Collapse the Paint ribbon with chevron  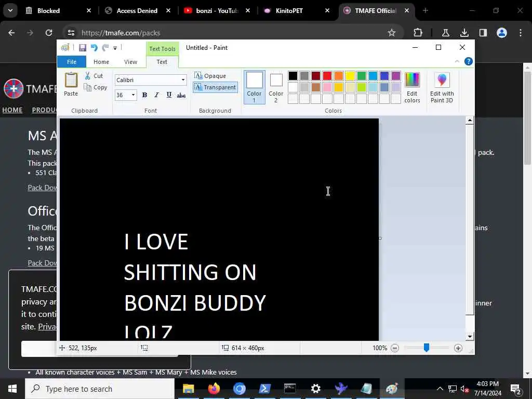click(457, 61)
